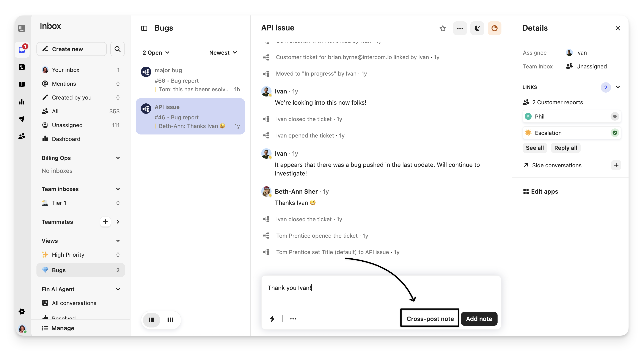Viewport: 644px width, 351px height.
Task: Open the Knowledge book icon
Action: [x=22, y=84]
